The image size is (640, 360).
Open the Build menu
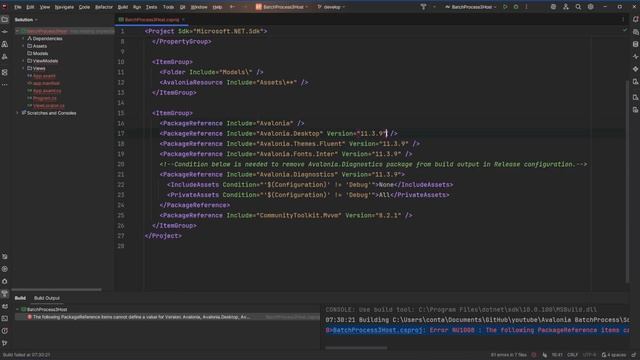pyautogui.click(x=122, y=7)
